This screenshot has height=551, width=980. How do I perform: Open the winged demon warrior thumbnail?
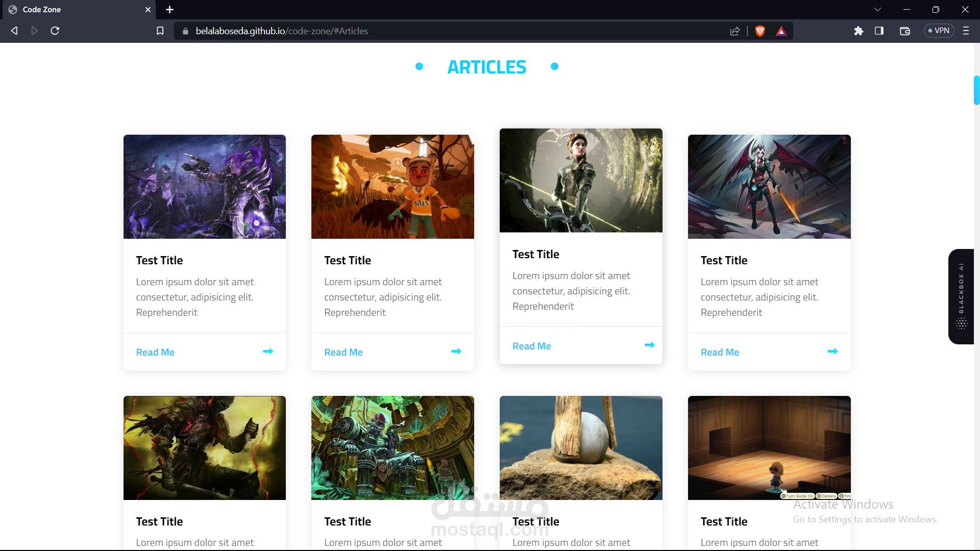[769, 187]
